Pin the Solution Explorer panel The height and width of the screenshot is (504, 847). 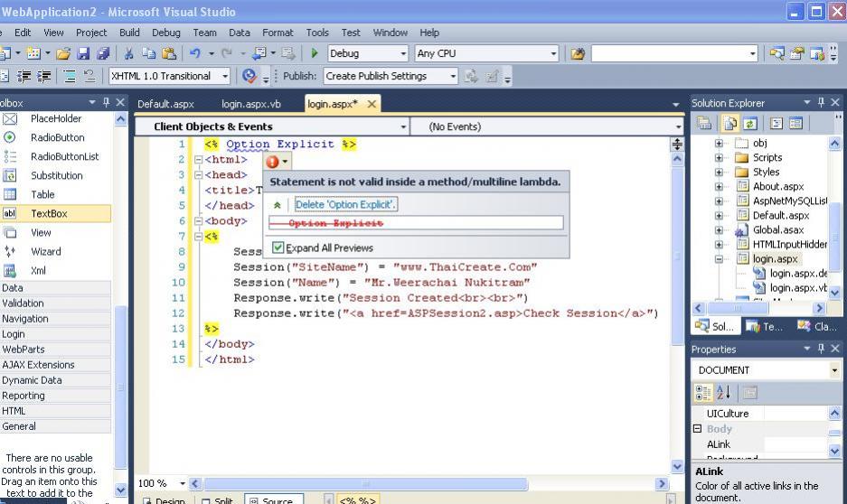[821, 102]
